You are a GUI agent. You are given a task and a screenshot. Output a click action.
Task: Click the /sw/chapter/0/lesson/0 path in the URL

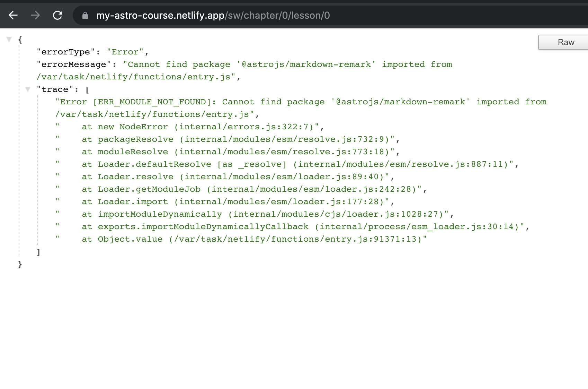[277, 15]
